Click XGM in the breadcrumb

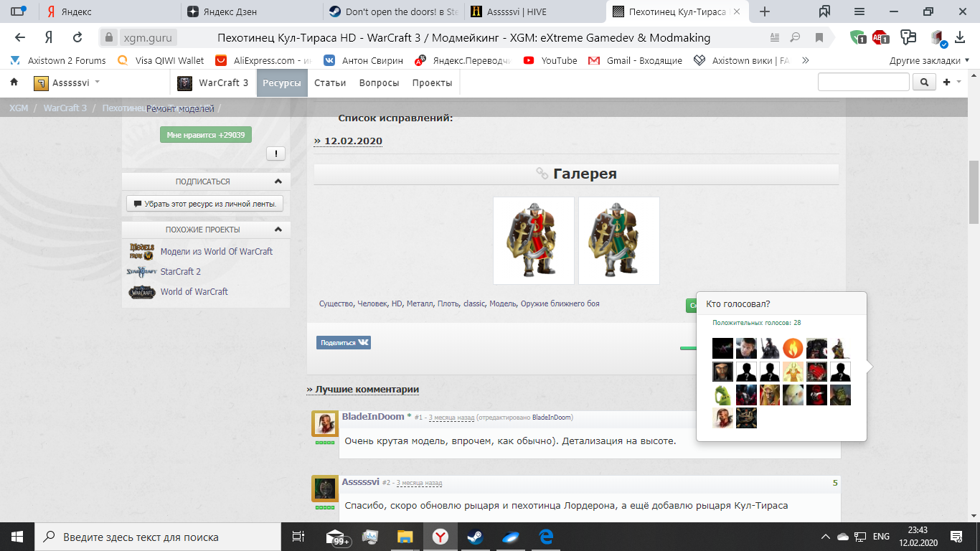click(x=18, y=108)
